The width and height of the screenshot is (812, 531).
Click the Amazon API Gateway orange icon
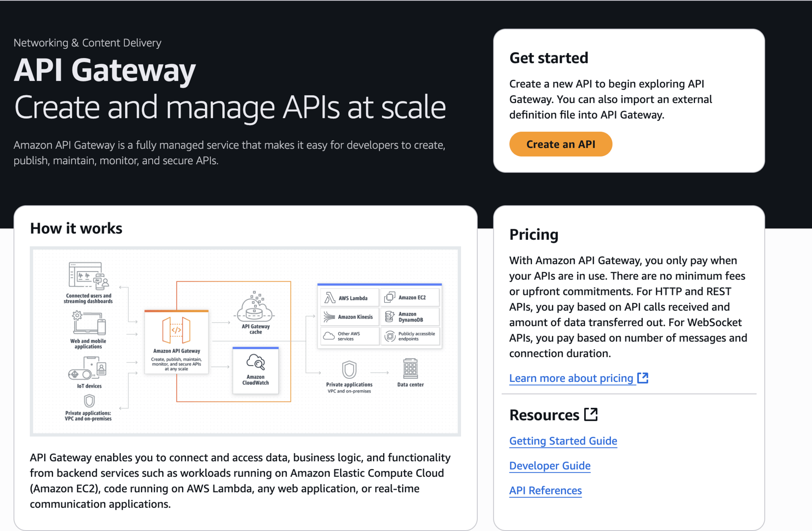[176, 330]
